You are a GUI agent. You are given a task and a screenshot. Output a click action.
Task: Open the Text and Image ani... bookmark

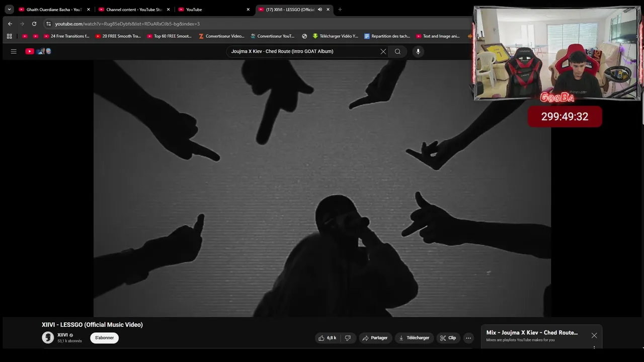click(x=438, y=36)
